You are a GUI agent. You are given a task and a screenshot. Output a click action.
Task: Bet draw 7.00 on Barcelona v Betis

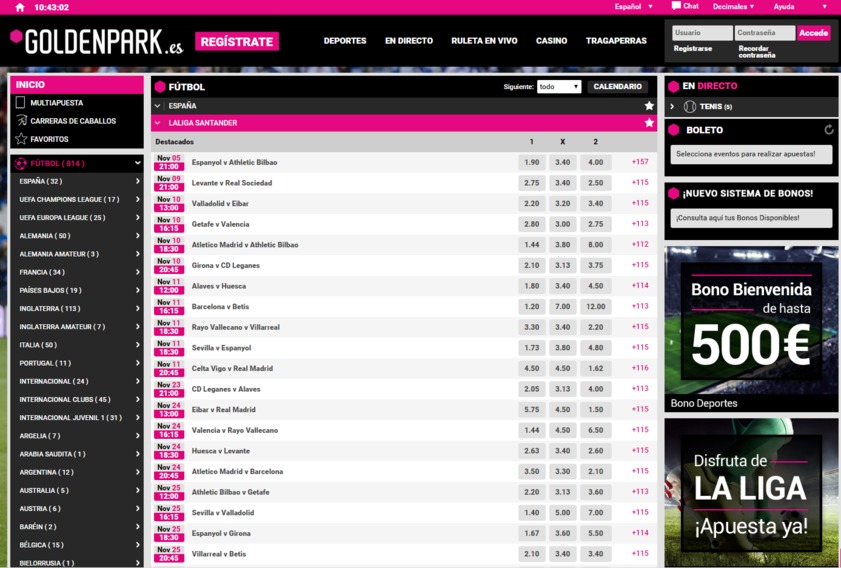click(563, 306)
